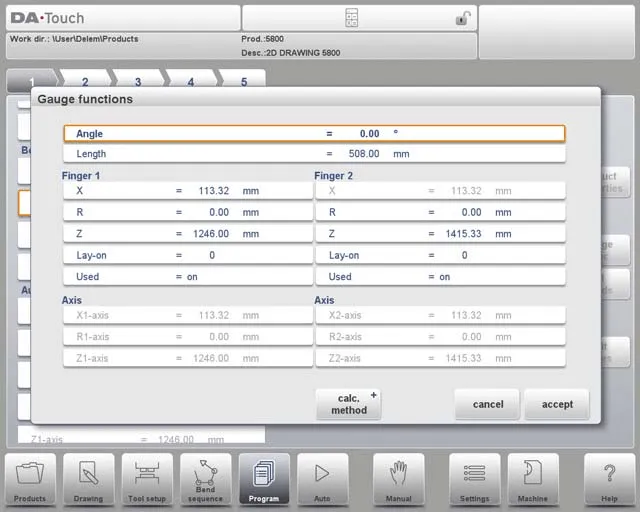Open Help question mark icon
Image resolution: width=640 pixels, height=512 pixels.
[609, 479]
